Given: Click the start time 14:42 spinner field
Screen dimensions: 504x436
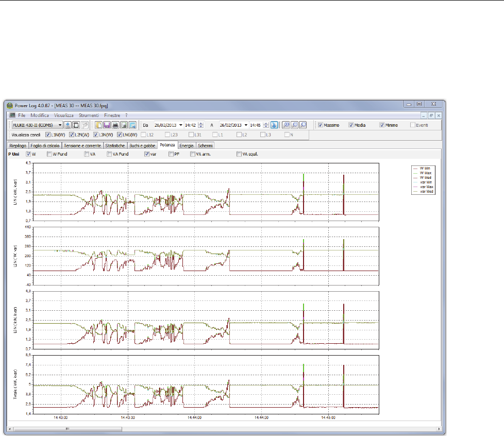Looking at the screenshot, I should [191, 125].
